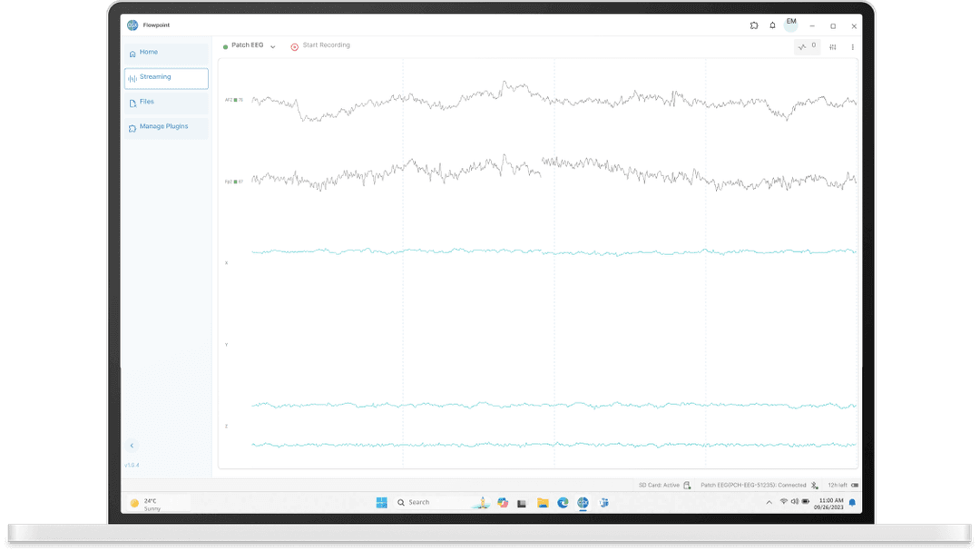The image size is (980, 551).
Task: Open the notifications bell in title bar
Action: [x=772, y=25]
